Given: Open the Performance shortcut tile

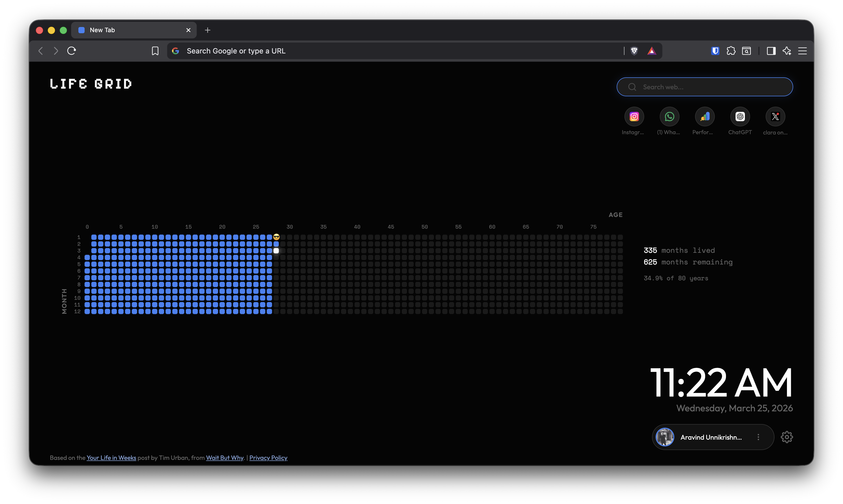Looking at the screenshot, I should coord(704,117).
